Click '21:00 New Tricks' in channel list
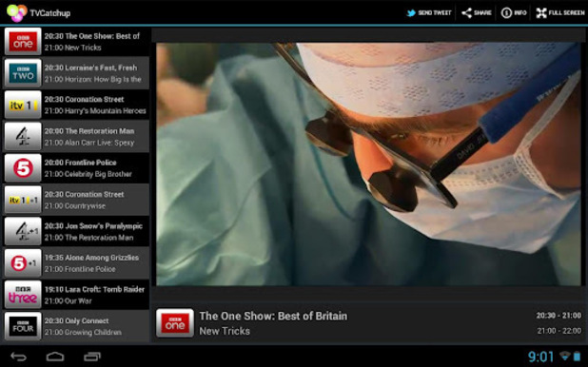The height and width of the screenshot is (367, 588). click(72, 48)
